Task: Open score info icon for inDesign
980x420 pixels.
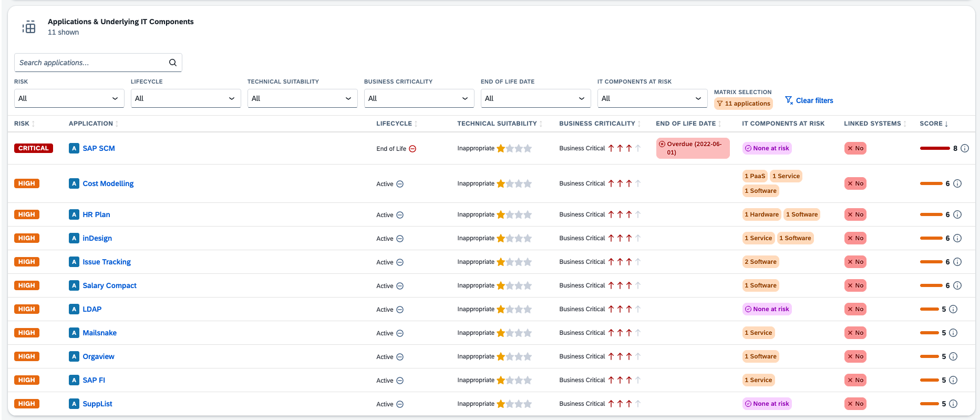Action: click(957, 238)
